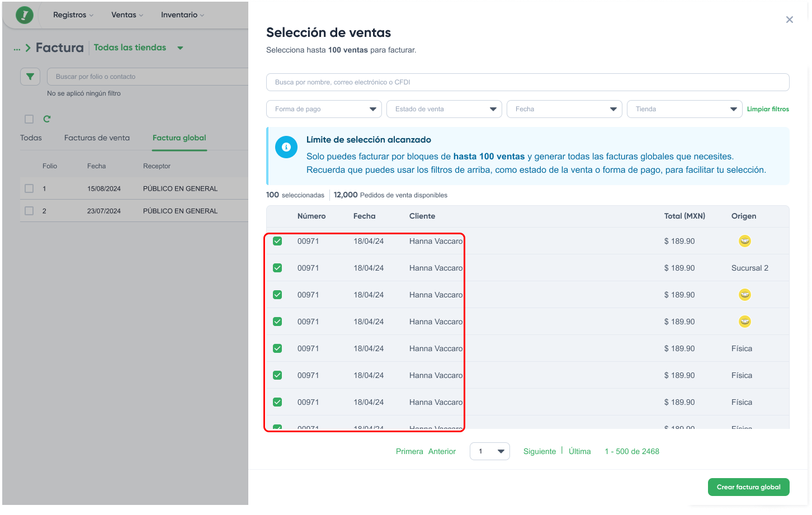Viewport: 812px width, 515px height.
Task: Click the Número column header
Action: pos(311,216)
